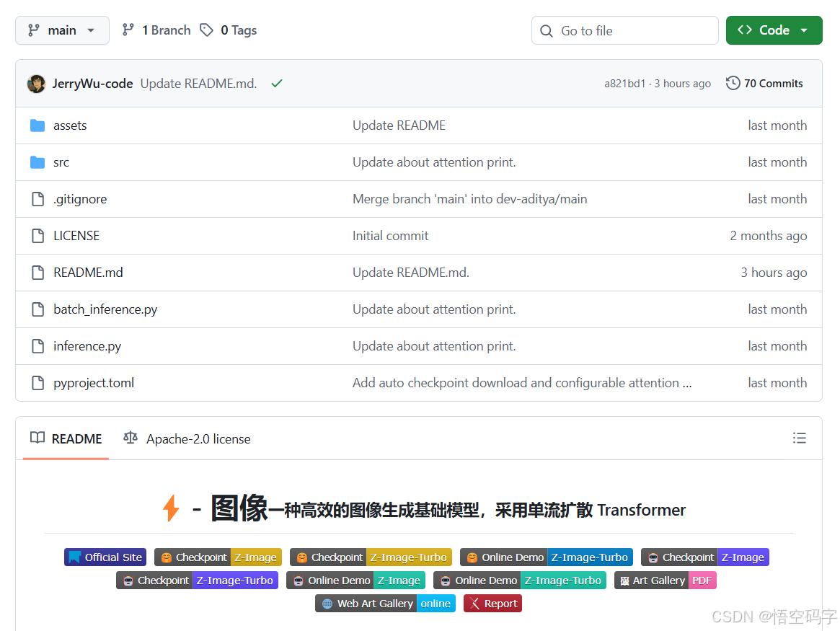The height and width of the screenshot is (631, 840).
Task: Click the file icon beside inference.py
Action: [38, 347]
